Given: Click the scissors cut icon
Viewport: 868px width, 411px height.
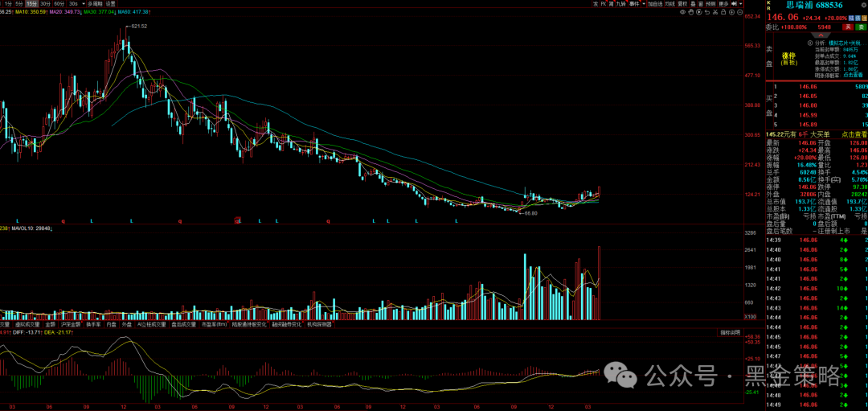Looking at the screenshot, I should coord(714,12).
